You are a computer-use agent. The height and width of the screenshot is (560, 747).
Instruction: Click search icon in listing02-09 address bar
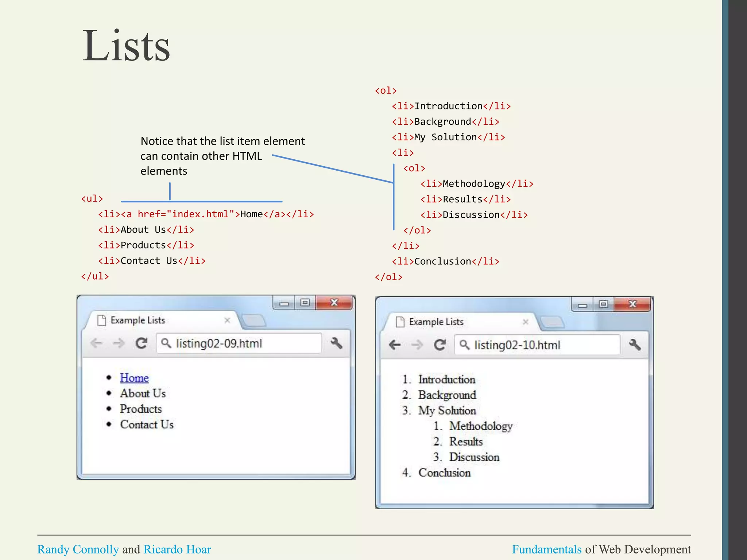pos(166,343)
